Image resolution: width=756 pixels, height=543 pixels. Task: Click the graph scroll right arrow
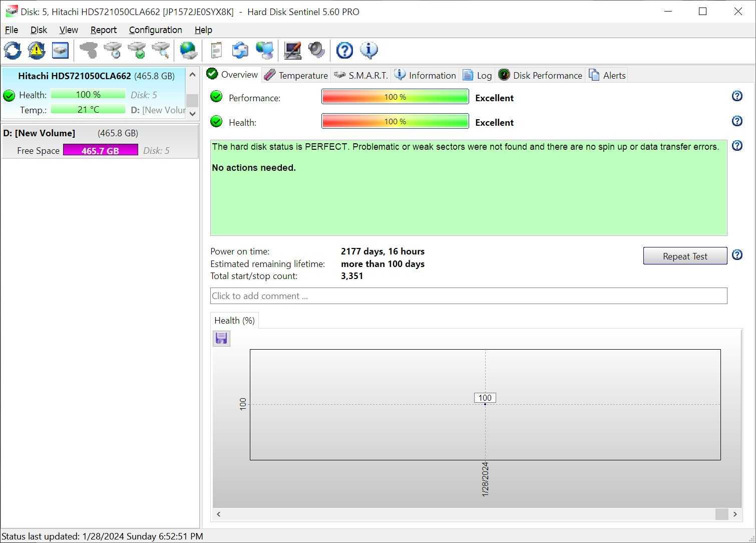pyautogui.click(x=735, y=514)
